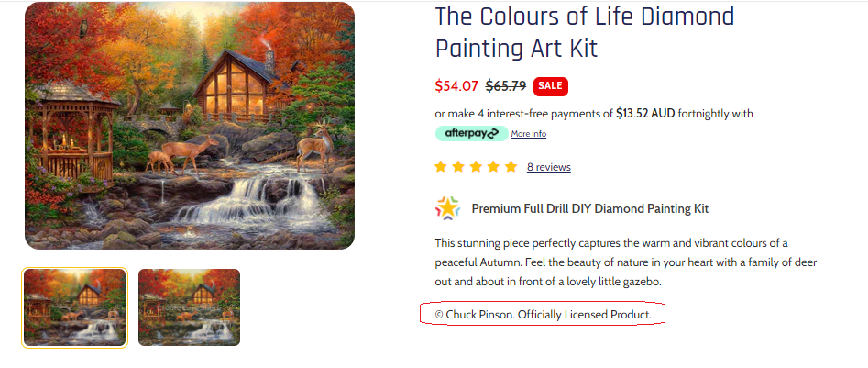Click the fourth yellow rating star
868x368 pixels.
coord(493,167)
